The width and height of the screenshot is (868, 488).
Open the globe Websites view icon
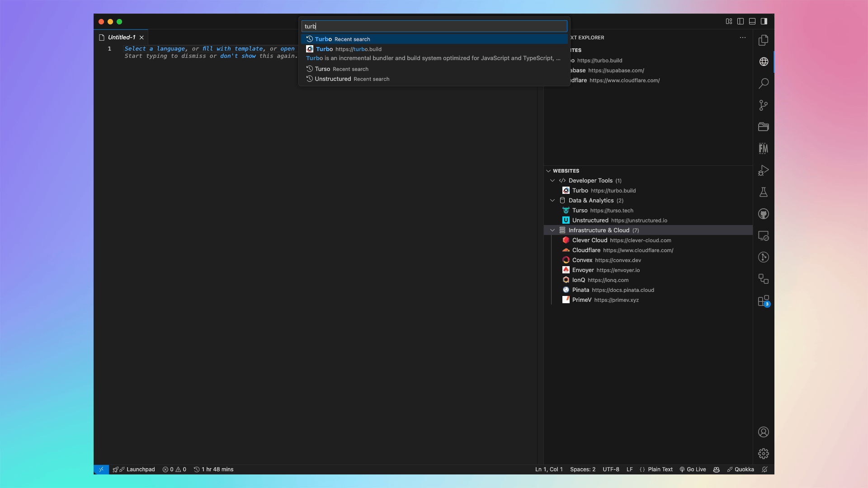click(x=763, y=61)
